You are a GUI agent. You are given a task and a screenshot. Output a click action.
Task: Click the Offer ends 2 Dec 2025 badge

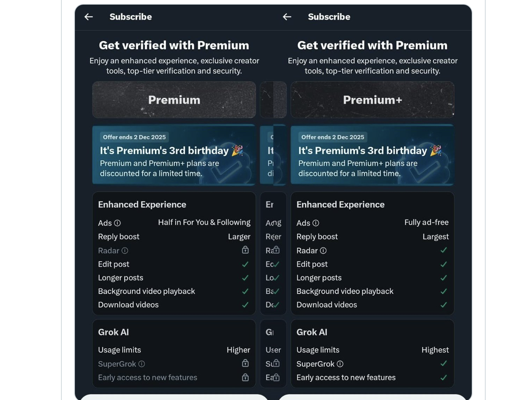click(x=134, y=137)
